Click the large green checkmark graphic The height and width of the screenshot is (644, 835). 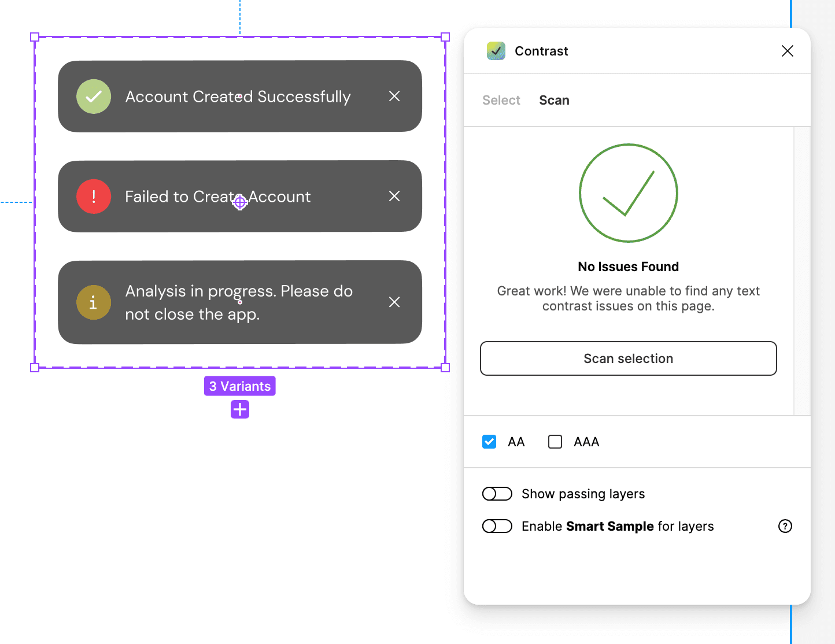[629, 193]
